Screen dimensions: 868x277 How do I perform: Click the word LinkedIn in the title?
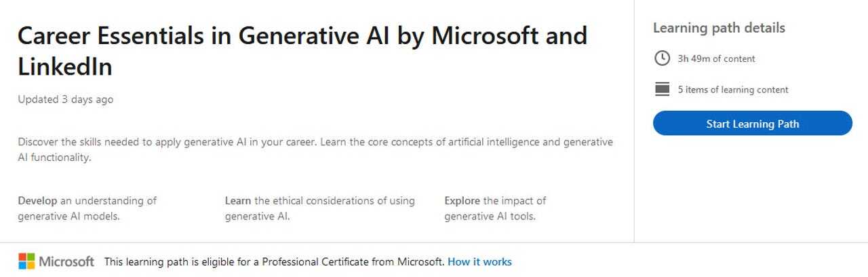pos(65,67)
